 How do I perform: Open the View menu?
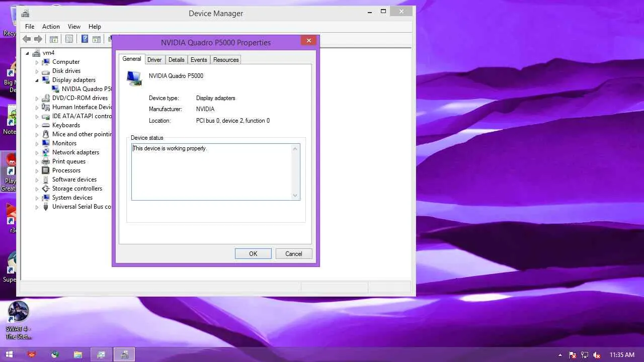pyautogui.click(x=74, y=27)
